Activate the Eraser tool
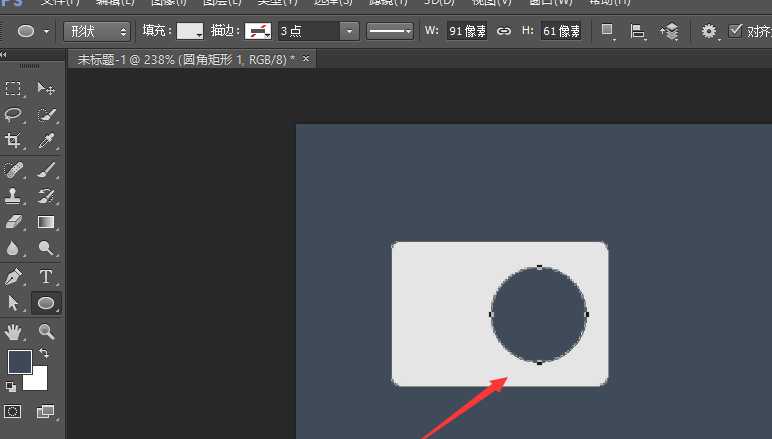The width and height of the screenshot is (772, 439). 14,221
